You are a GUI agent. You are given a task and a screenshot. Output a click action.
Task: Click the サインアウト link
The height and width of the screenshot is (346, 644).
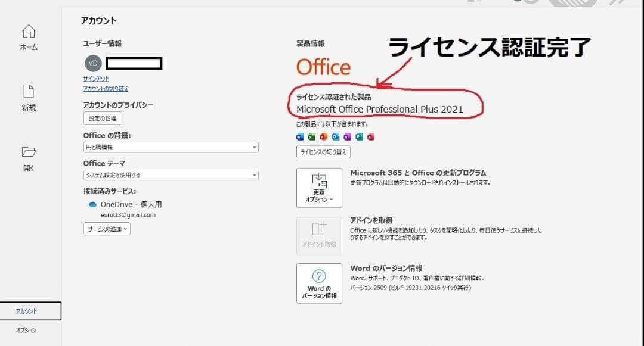point(95,79)
